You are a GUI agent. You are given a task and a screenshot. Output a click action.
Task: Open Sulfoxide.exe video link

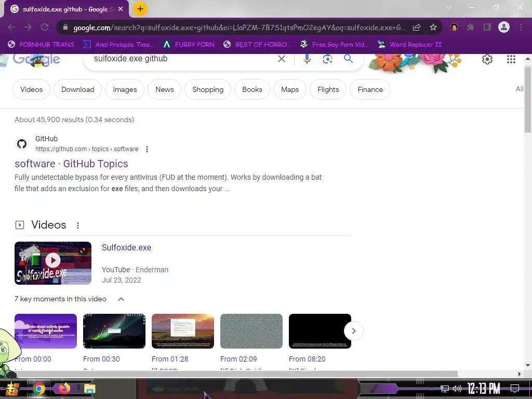pos(127,248)
